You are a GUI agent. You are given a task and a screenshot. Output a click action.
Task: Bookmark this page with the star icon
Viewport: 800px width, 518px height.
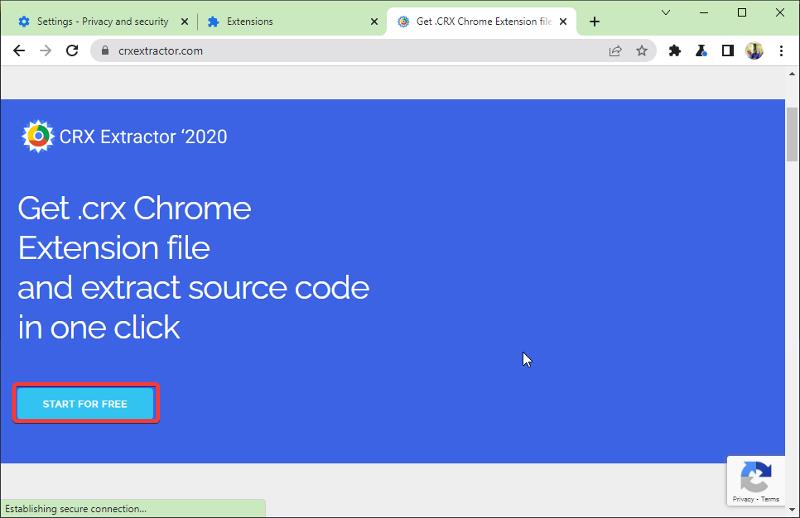642,51
